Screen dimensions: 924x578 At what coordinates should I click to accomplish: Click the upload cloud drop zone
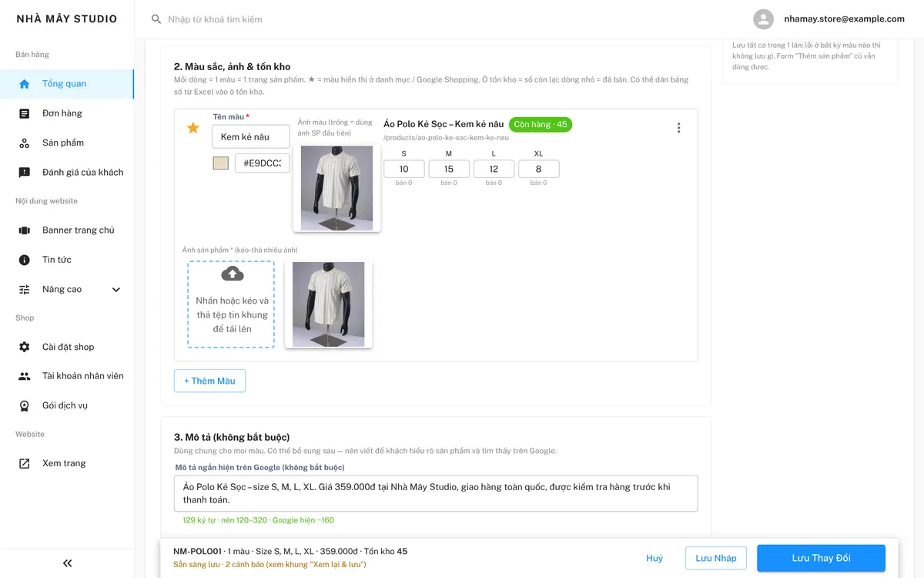[231, 304]
